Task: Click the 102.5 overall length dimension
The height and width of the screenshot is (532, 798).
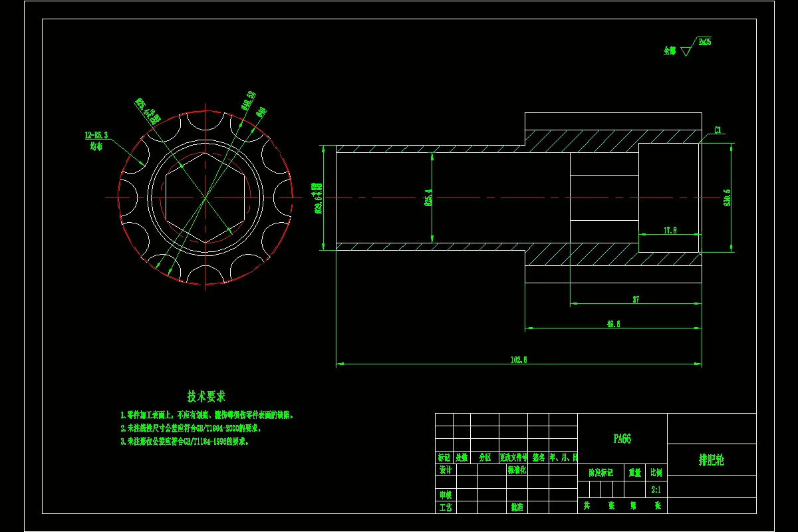Action: click(519, 360)
